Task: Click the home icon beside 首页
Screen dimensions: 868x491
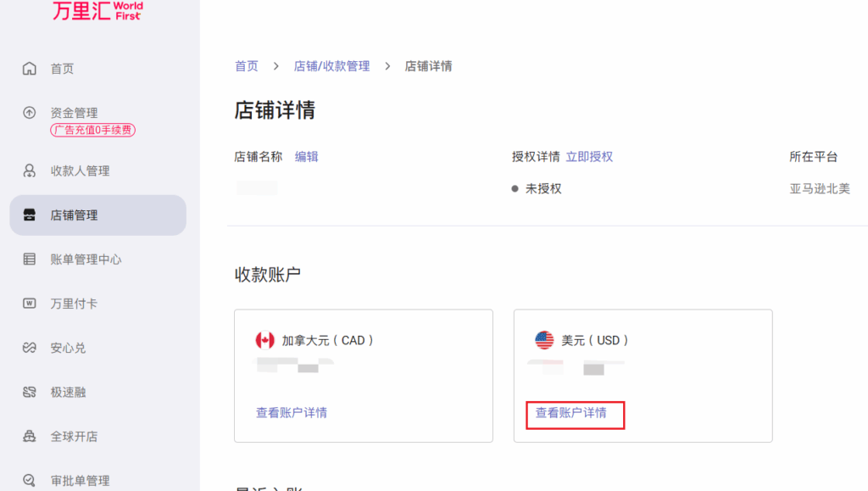Action: (30, 69)
